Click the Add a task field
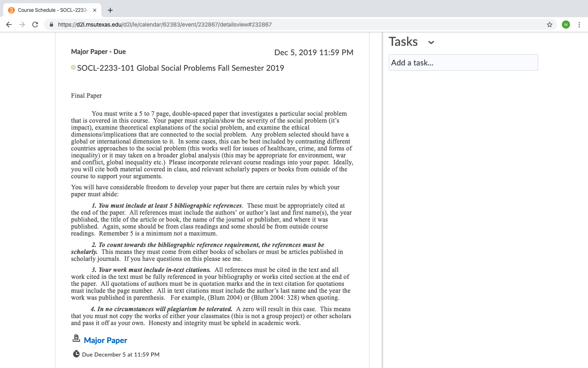 [463, 63]
